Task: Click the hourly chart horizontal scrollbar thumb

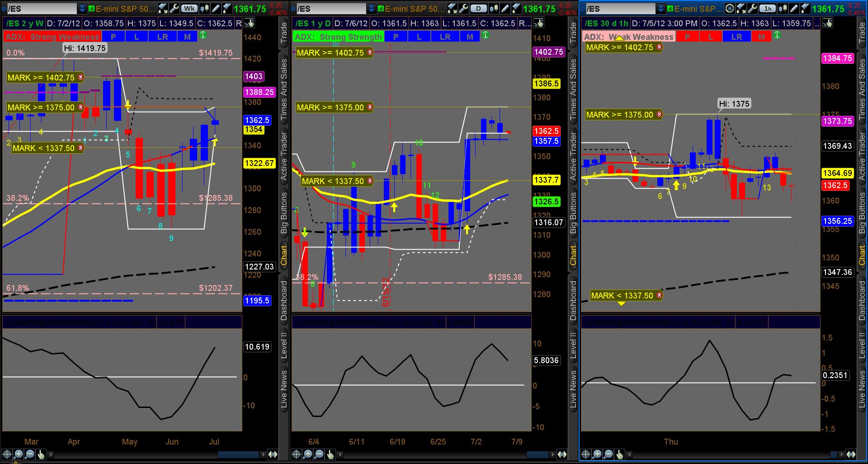Action: click(835, 455)
